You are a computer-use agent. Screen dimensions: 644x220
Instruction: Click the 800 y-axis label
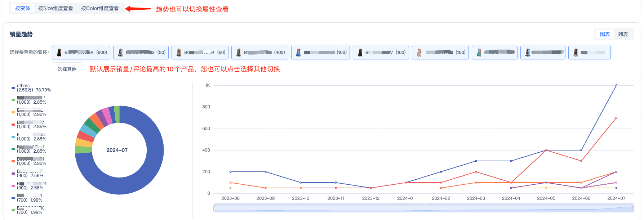206,107
